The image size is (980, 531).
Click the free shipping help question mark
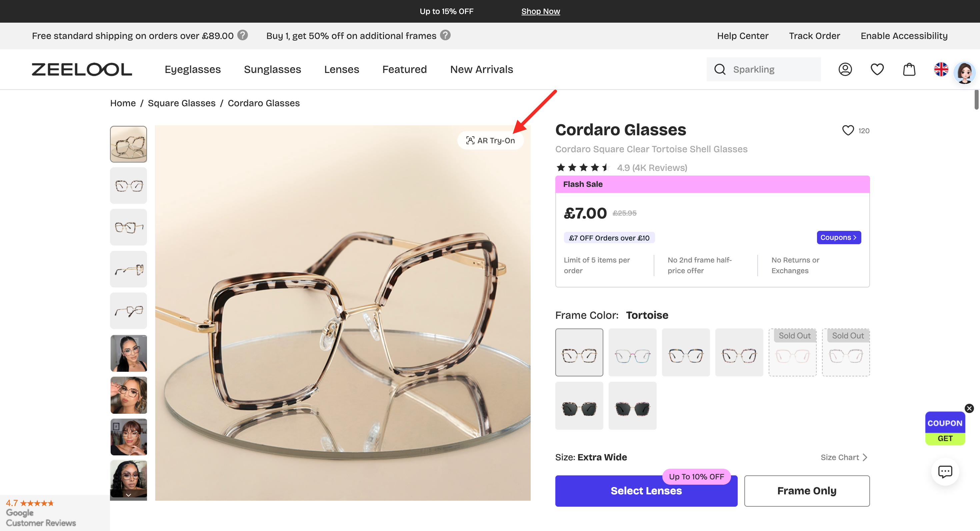pos(243,35)
